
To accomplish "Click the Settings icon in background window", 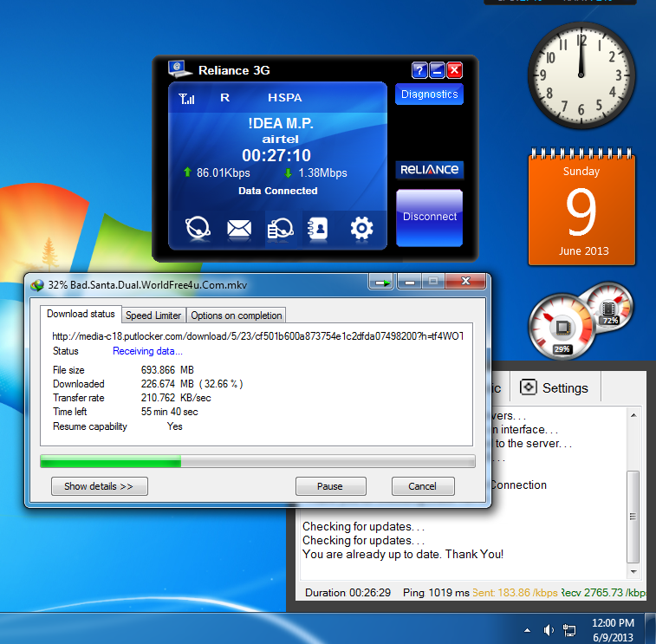I will tap(528, 387).
